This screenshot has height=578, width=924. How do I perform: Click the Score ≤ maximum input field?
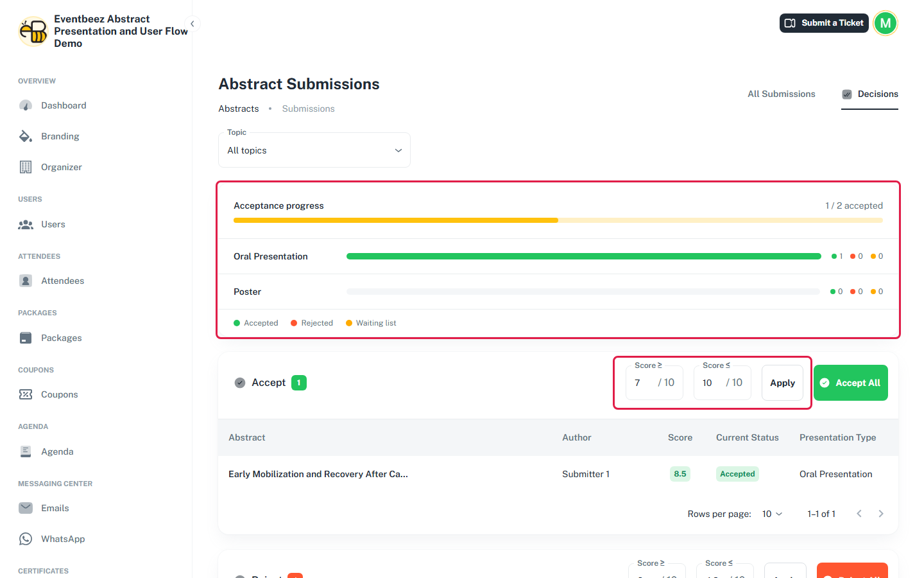[x=723, y=383]
